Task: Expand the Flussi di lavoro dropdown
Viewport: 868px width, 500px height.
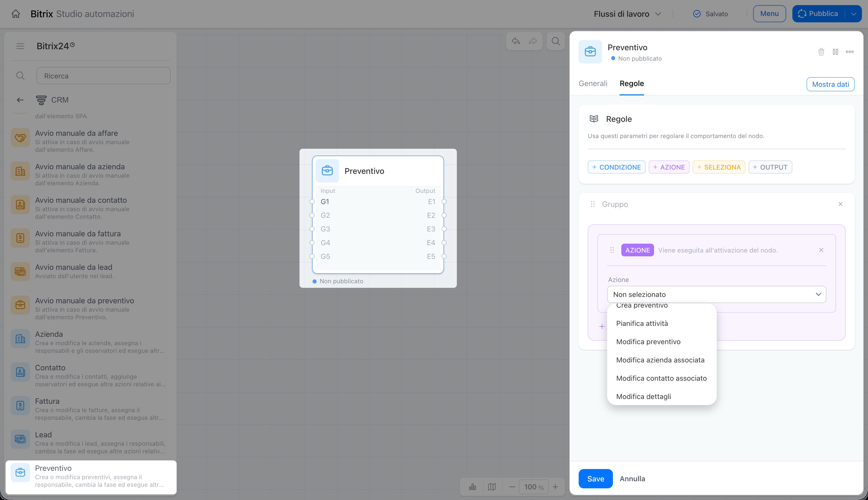Action: point(627,14)
